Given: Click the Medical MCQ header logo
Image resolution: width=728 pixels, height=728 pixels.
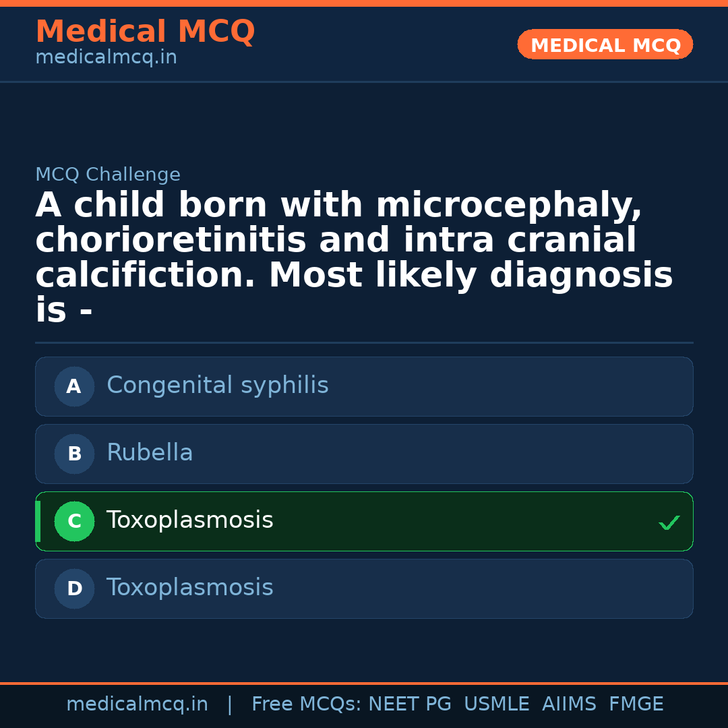Looking at the screenshot, I should (145, 32).
